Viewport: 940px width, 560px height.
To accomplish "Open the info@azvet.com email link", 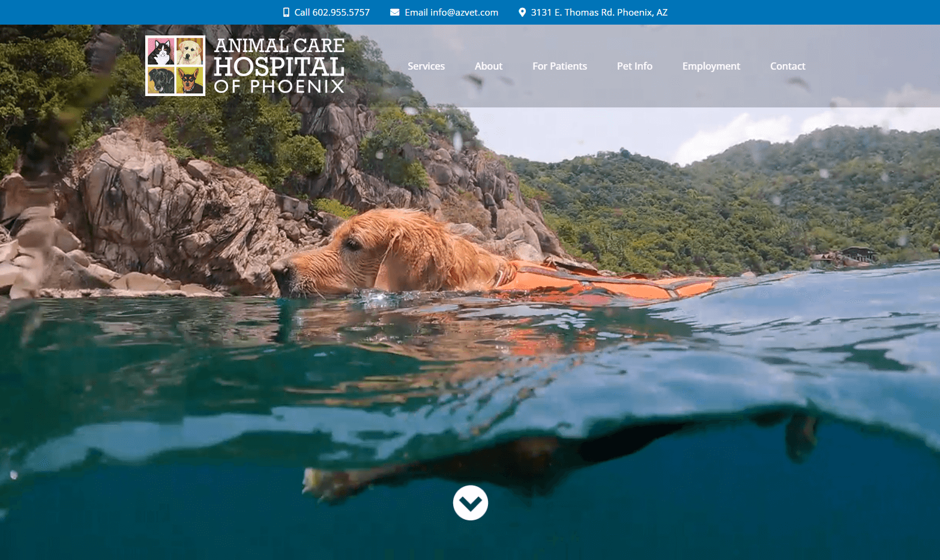I will (451, 12).
